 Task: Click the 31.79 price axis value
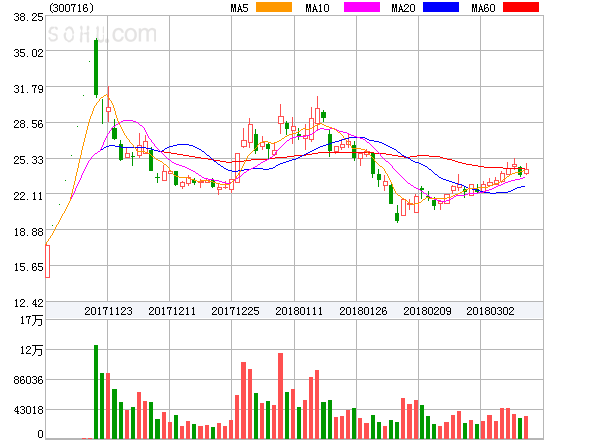click(x=28, y=89)
